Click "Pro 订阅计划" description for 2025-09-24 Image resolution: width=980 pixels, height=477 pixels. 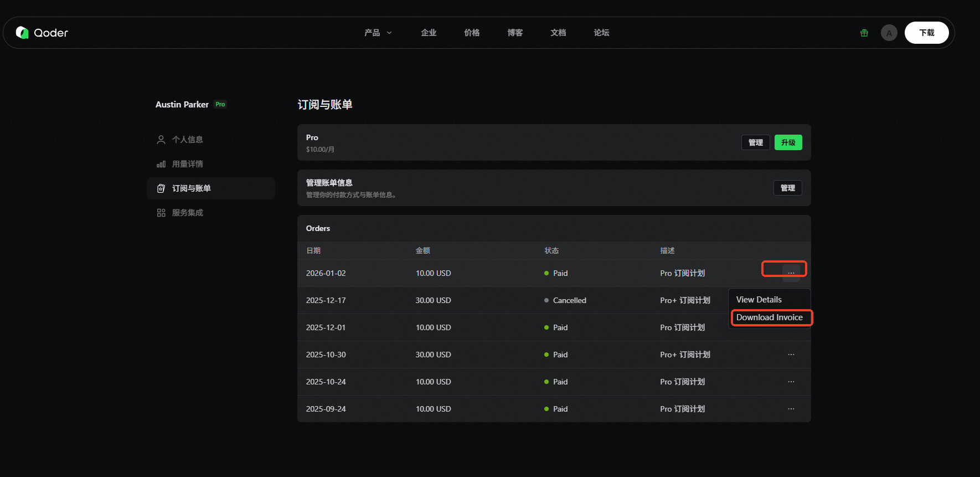pyautogui.click(x=683, y=409)
